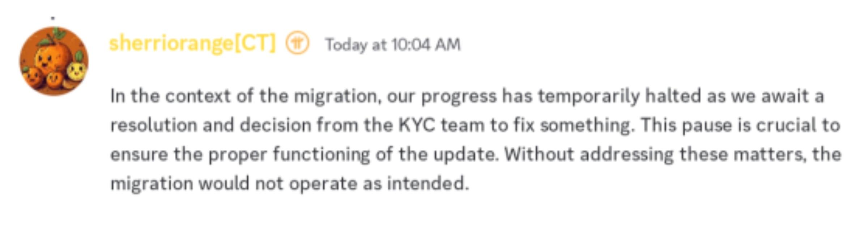
Task: Click the word "operate" in the message
Action: (x=323, y=183)
